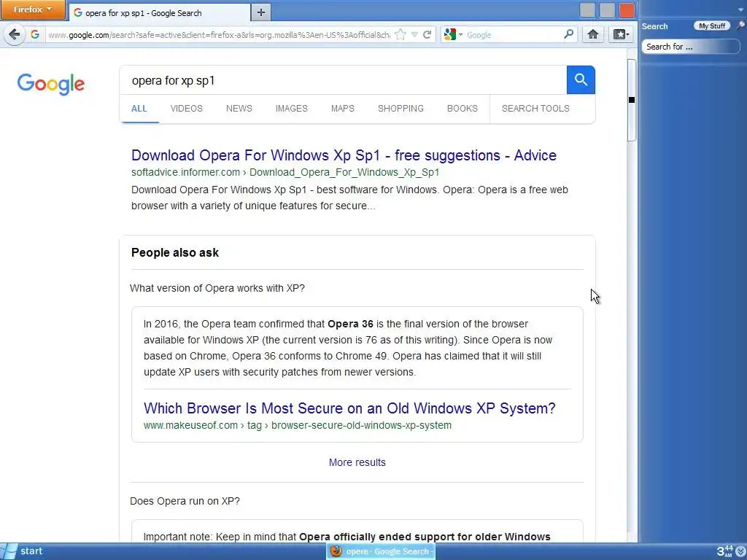Go back with the back arrow button
The width and height of the screenshot is (747, 560).
(15, 34)
